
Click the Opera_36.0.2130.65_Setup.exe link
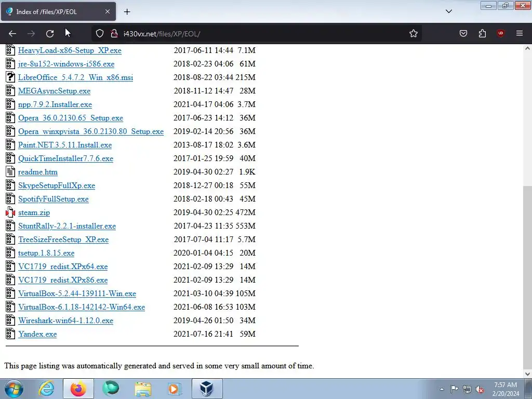(71, 118)
